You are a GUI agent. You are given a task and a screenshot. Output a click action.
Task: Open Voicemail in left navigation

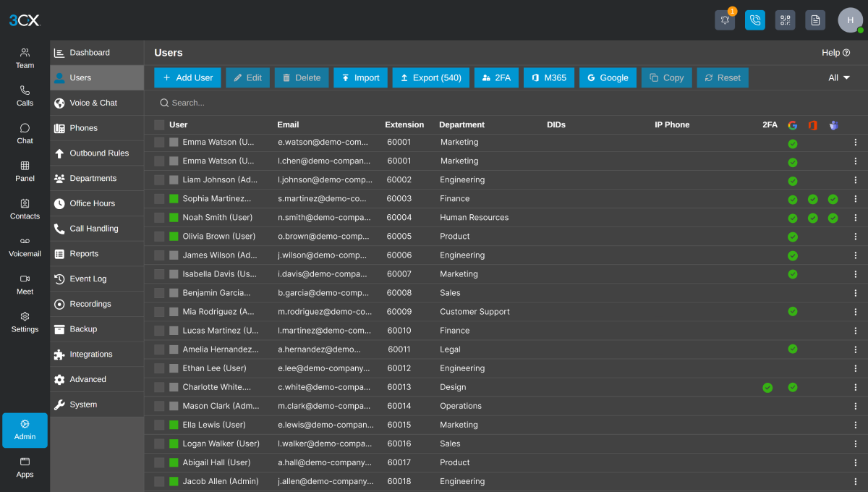(x=25, y=247)
